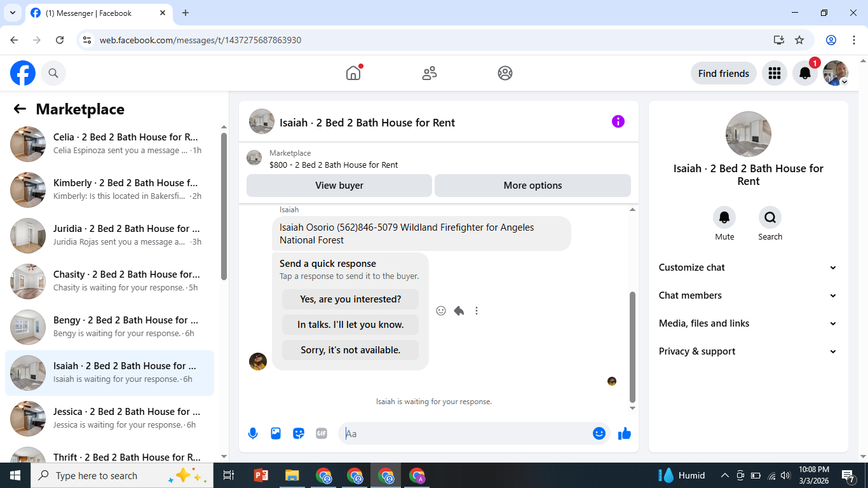
Task: Open the Chrome tab search dropdown
Action: tap(13, 13)
